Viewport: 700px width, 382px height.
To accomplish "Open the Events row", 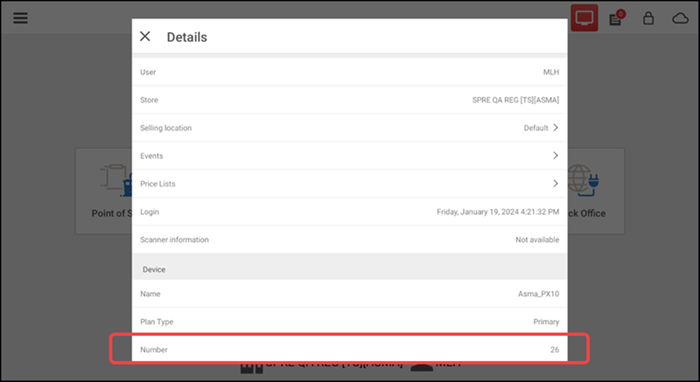I will (350, 156).
